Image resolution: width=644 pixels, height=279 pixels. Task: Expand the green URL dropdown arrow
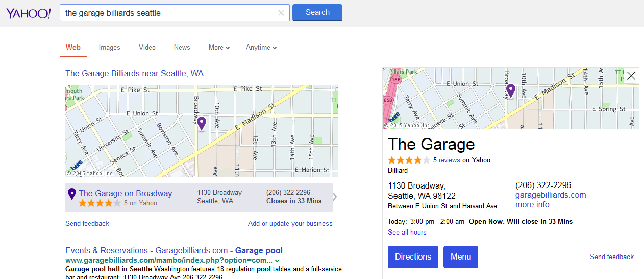(x=277, y=261)
